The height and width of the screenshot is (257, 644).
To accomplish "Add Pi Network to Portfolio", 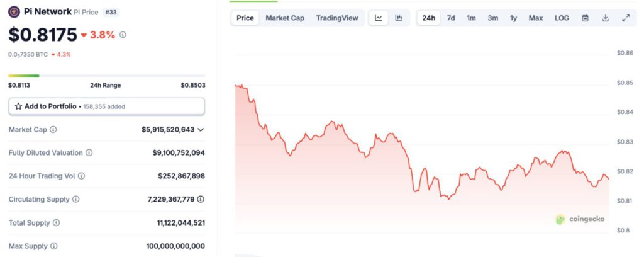I will pyautogui.click(x=106, y=106).
